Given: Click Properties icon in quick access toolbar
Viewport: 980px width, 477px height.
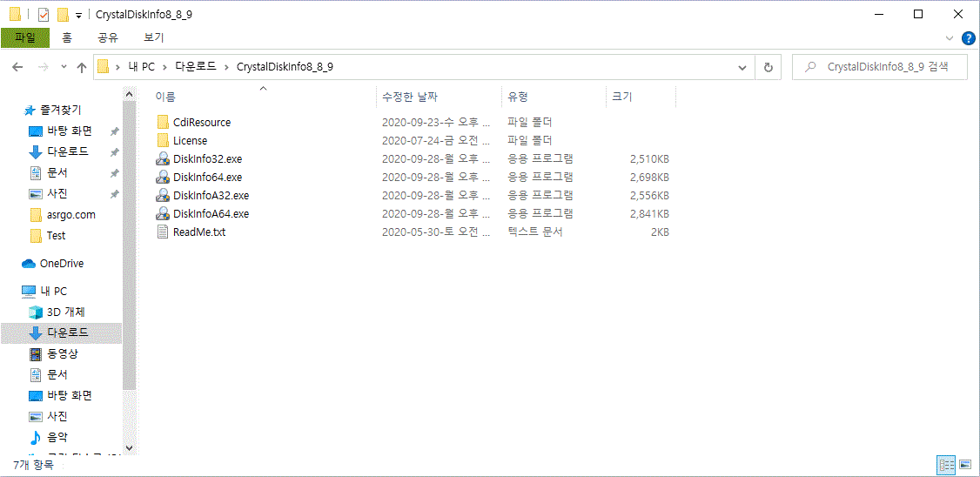Looking at the screenshot, I should [44, 15].
